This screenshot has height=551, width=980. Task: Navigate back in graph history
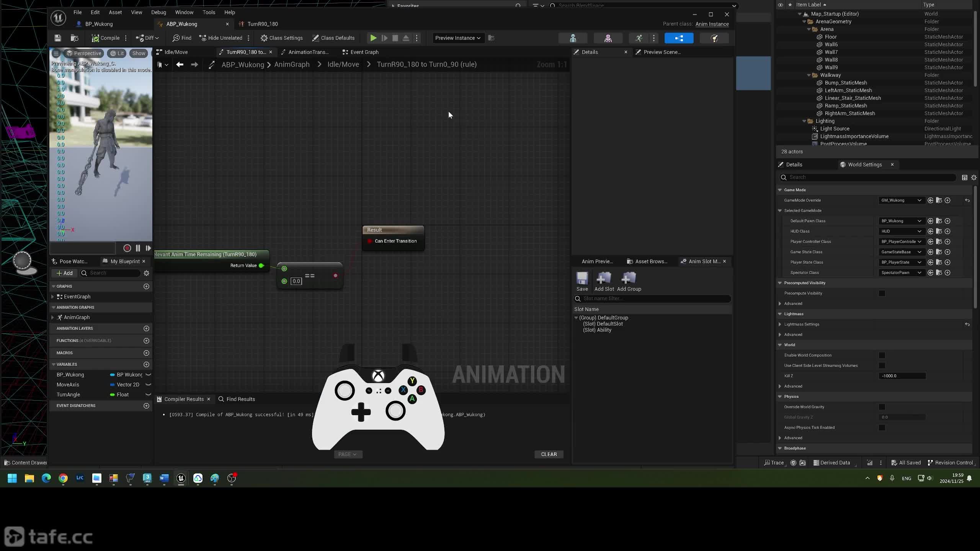click(x=180, y=65)
